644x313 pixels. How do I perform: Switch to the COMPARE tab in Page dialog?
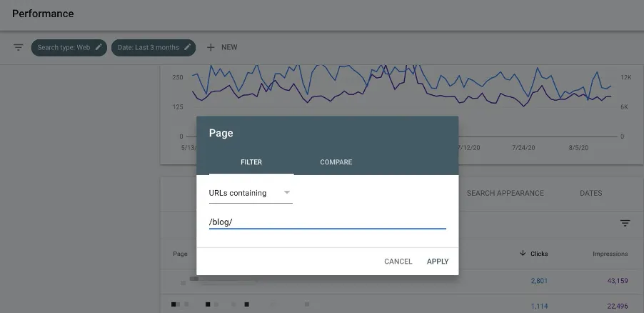(336, 162)
